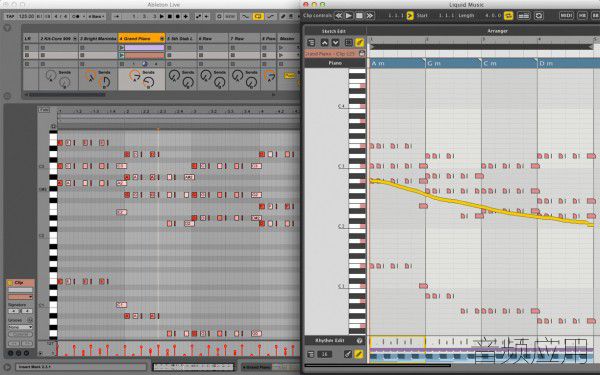The height and width of the screenshot is (375, 600).
Task: Click the grid snap icon in Sketch Edit
Action: [348, 42]
